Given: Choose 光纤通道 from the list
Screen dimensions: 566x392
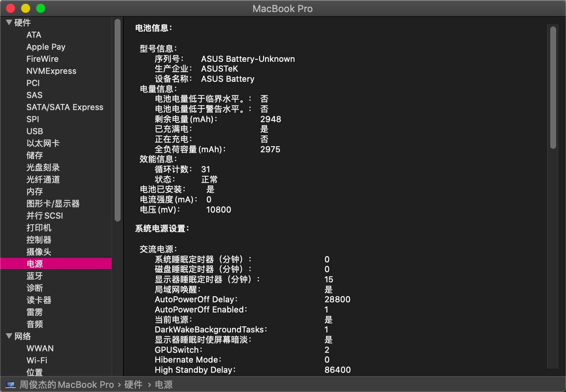Looking at the screenshot, I should pyautogui.click(x=43, y=179).
